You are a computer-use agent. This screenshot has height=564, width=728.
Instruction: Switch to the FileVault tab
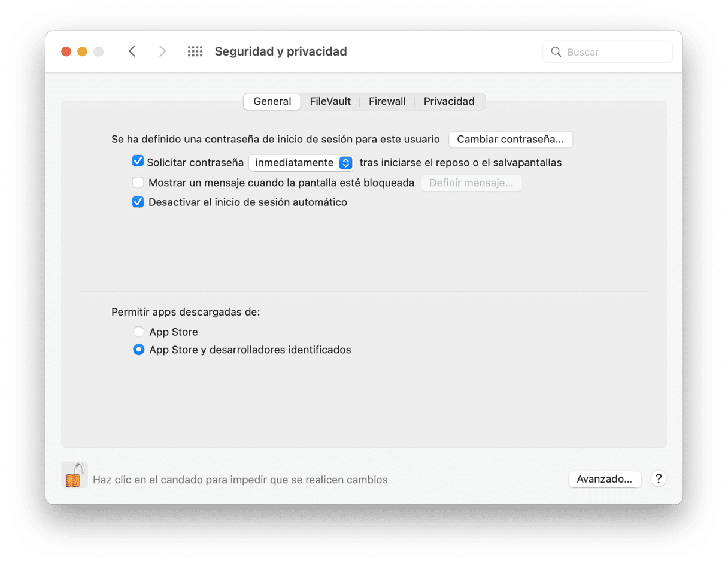coord(330,101)
